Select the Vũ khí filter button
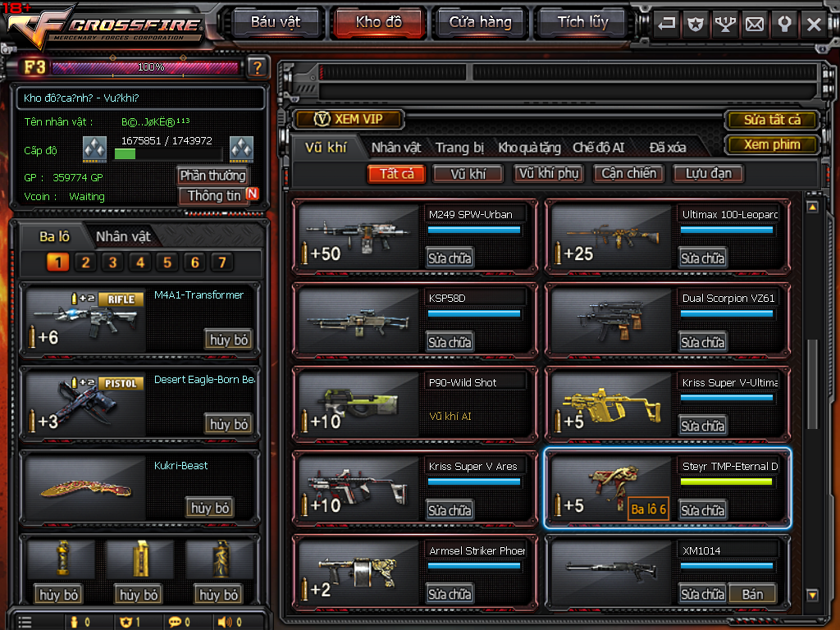This screenshot has width=840, height=630. click(x=468, y=174)
